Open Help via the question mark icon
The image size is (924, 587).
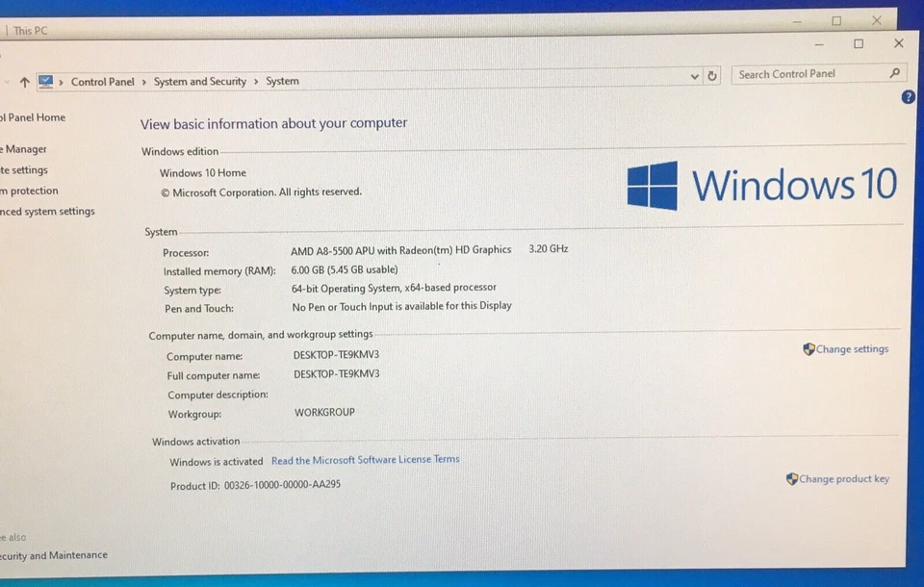point(908,96)
